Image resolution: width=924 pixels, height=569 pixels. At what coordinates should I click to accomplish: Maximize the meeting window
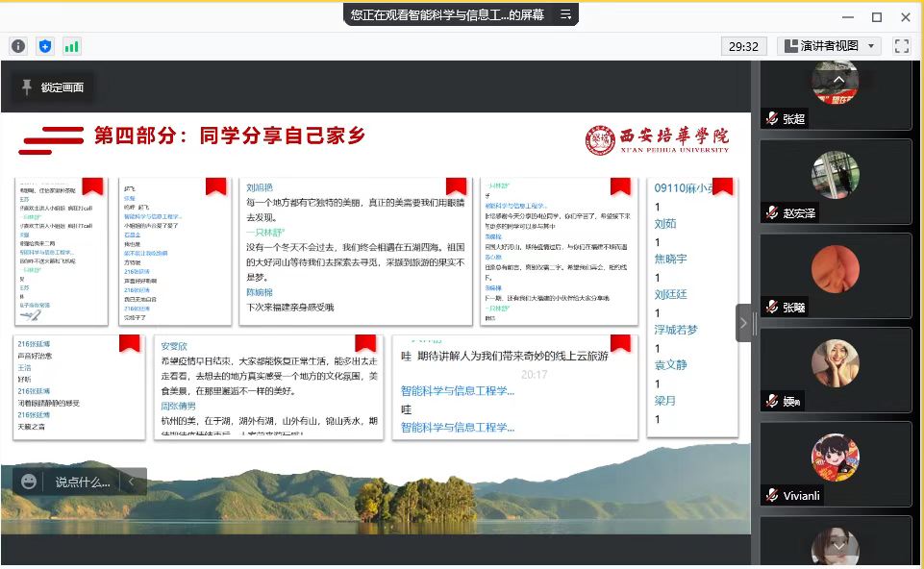(876, 16)
